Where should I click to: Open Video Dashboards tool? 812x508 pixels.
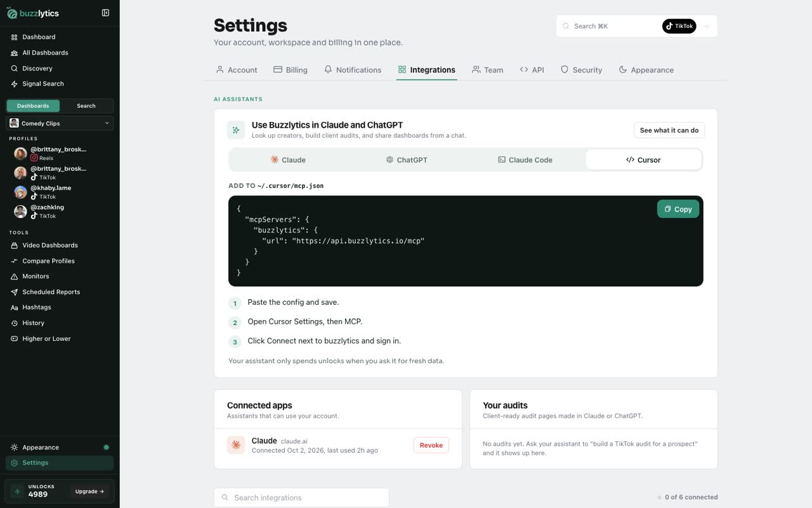coord(60,245)
